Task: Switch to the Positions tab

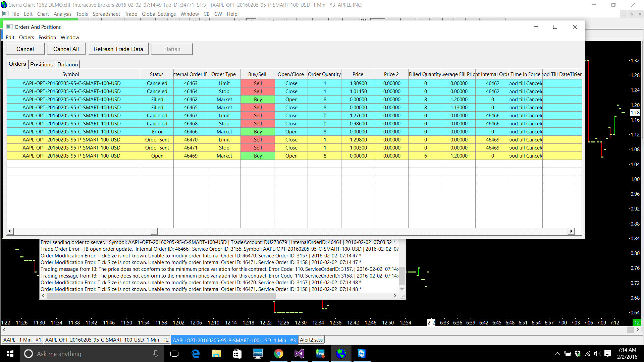Action: 42,64
